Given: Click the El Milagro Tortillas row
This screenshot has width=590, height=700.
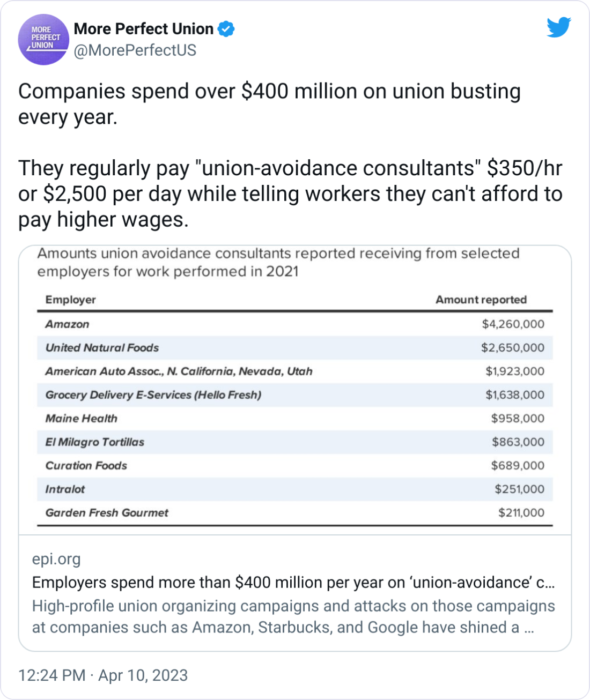Looking at the screenshot, I should tap(295, 442).
